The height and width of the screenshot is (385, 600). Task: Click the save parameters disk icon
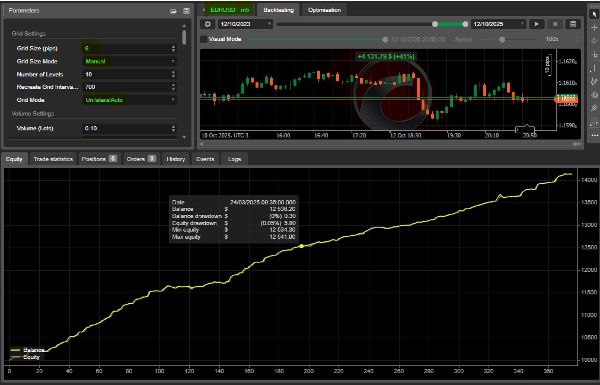186,11
